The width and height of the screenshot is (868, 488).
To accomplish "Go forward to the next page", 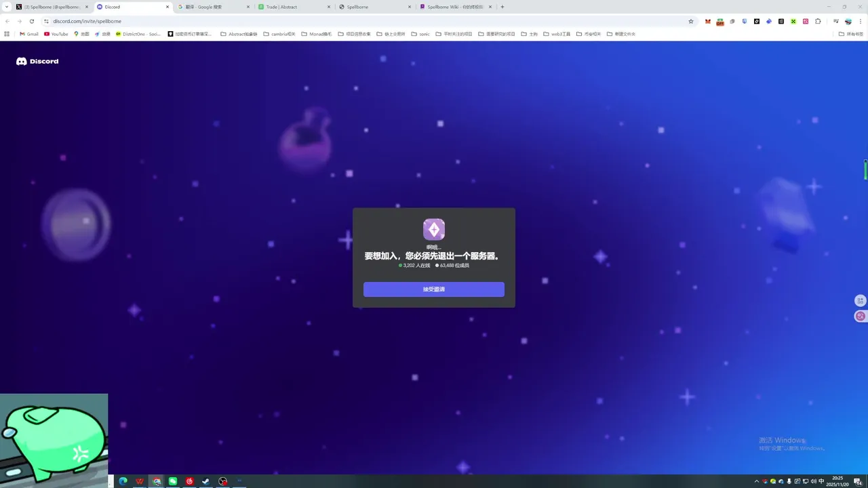I will pyautogui.click(x=20, y=21).
